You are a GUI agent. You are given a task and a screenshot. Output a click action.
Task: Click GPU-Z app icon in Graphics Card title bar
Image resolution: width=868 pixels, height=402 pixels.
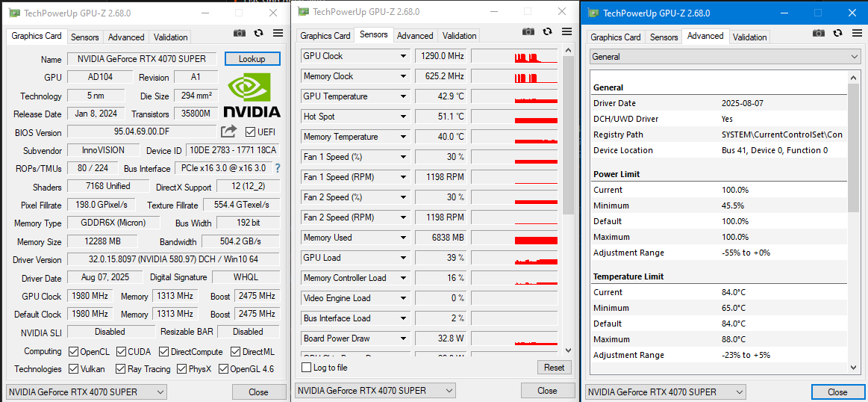pos(15,12)
